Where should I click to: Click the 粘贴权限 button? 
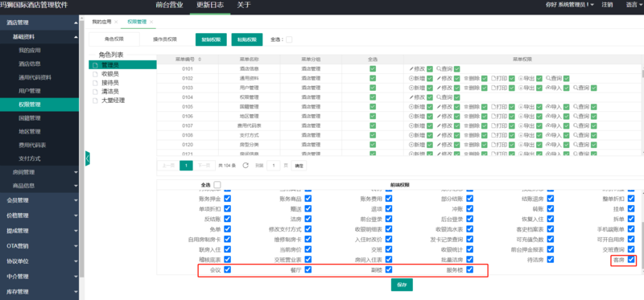point(247,39)
